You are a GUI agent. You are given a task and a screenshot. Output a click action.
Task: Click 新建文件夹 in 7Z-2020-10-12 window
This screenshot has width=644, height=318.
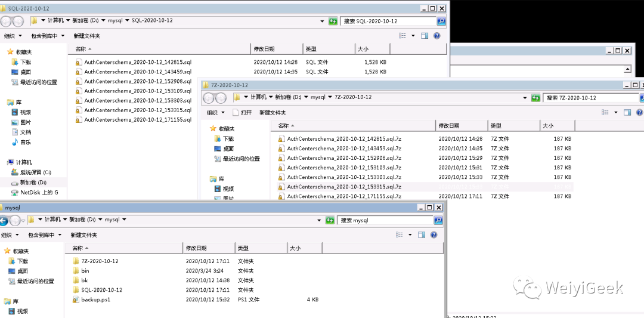pos(273,113)
